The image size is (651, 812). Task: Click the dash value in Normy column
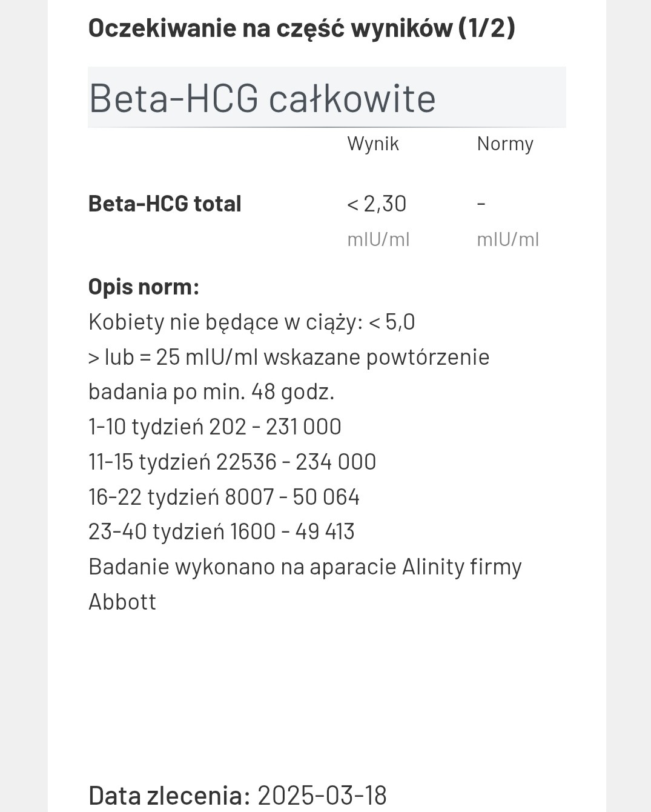pyautogui.click(x=481, y=204)
